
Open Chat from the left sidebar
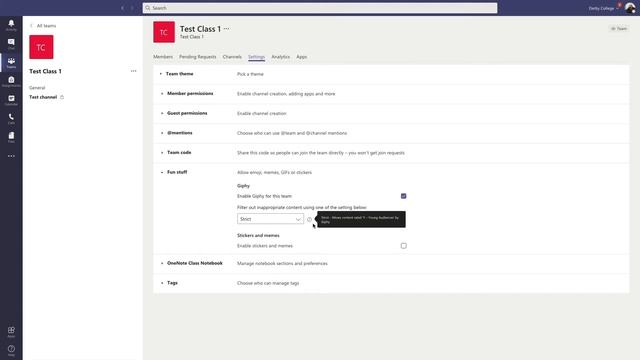coord(11,44)
